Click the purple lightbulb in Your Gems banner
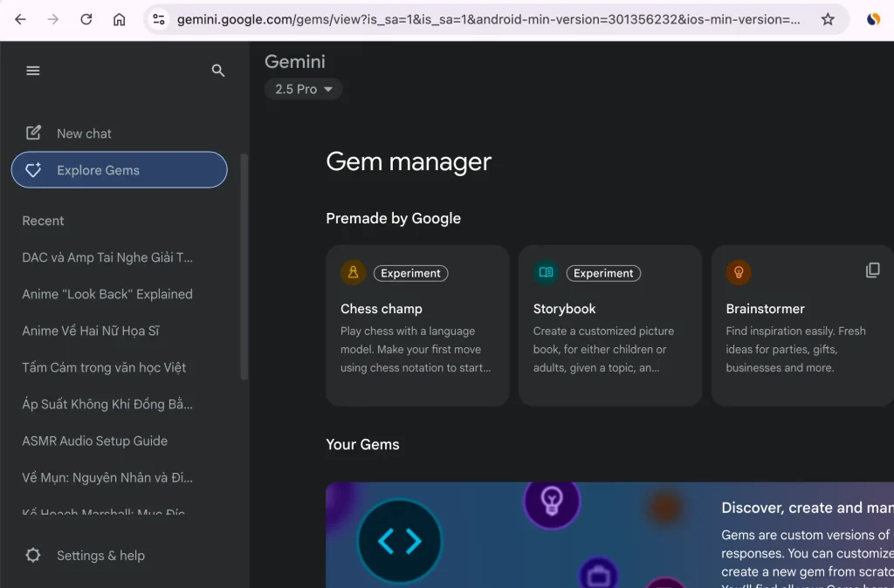This screenshot has width=894, height=588. pyautogui.click(x=552, y=502)
